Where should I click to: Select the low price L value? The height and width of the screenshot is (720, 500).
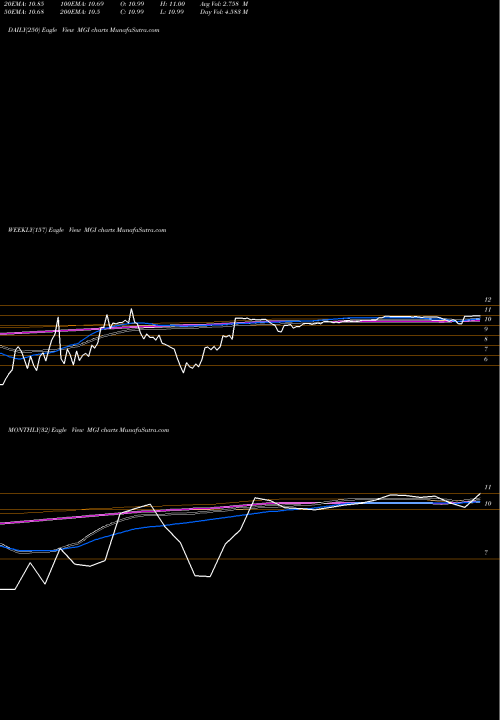(172, 12)
